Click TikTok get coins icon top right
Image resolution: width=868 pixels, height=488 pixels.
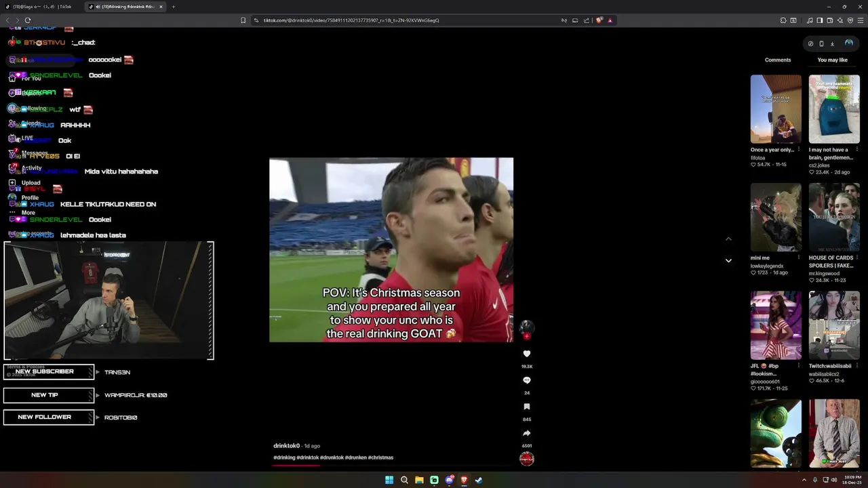pos(810,43)
